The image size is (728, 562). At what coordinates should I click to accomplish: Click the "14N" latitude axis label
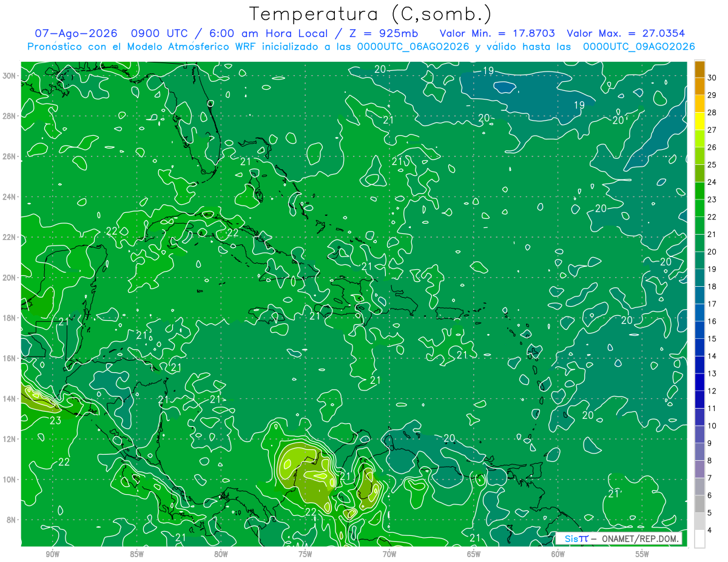(x=10, y=399)
